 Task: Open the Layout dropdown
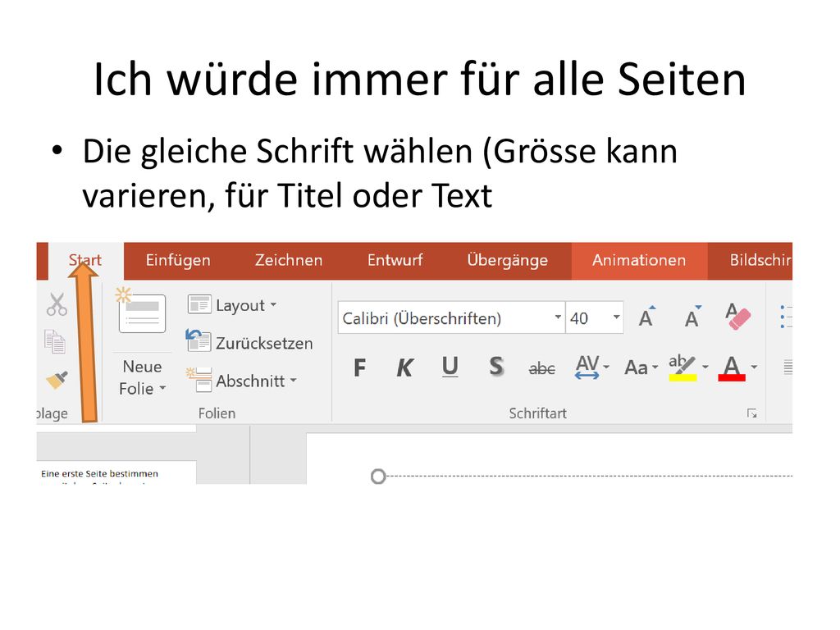click(x=232, y=305)
